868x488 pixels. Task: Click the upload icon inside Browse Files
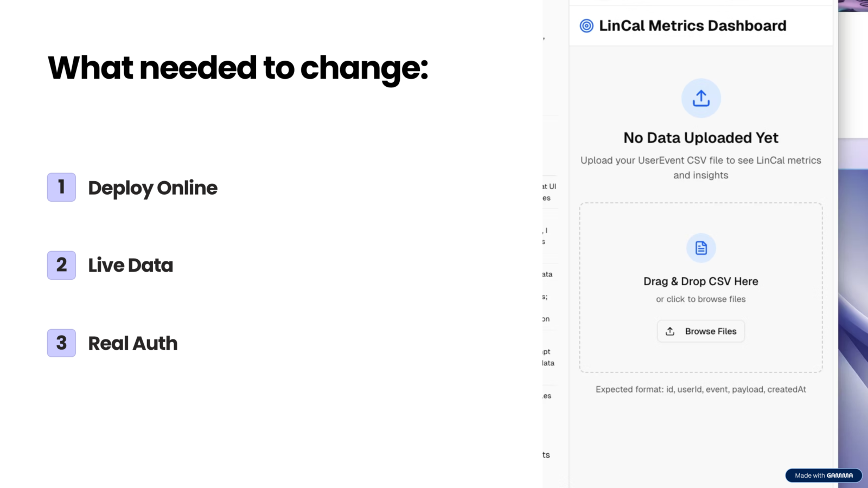pyautogui.click(x=670, y=331)
